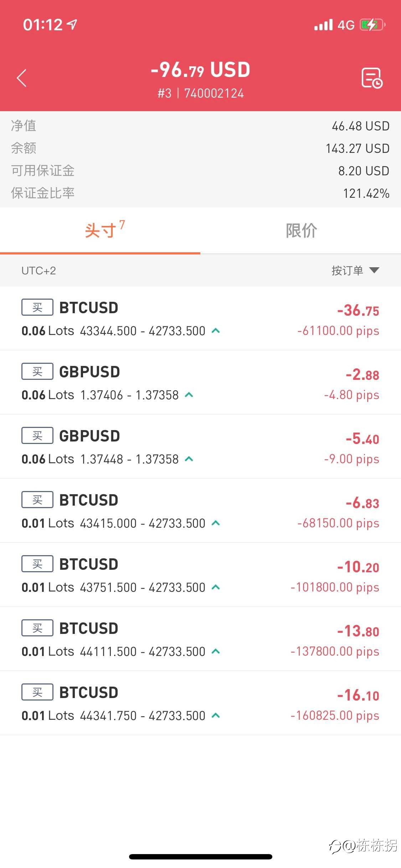
Task: Tap the cellular signal bars icon
Action: click(x=323, y=25)
